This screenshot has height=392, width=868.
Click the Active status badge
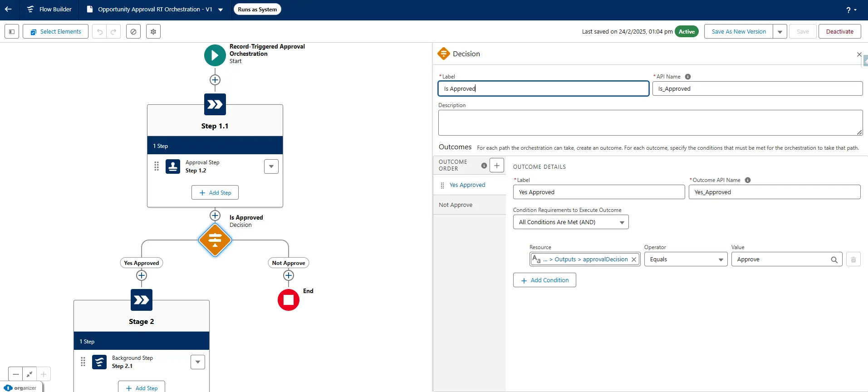pyautogui.click(x=687, y=32)
